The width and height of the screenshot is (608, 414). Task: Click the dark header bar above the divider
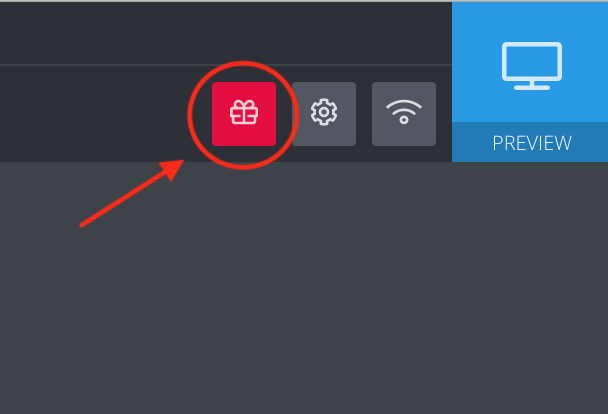tap(226, 33)
